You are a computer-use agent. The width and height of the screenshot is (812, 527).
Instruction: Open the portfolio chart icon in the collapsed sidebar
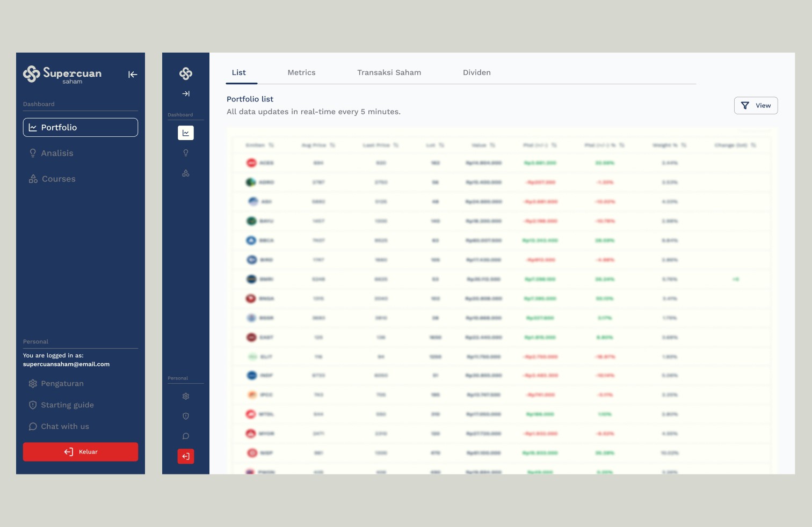pos(186,133)
